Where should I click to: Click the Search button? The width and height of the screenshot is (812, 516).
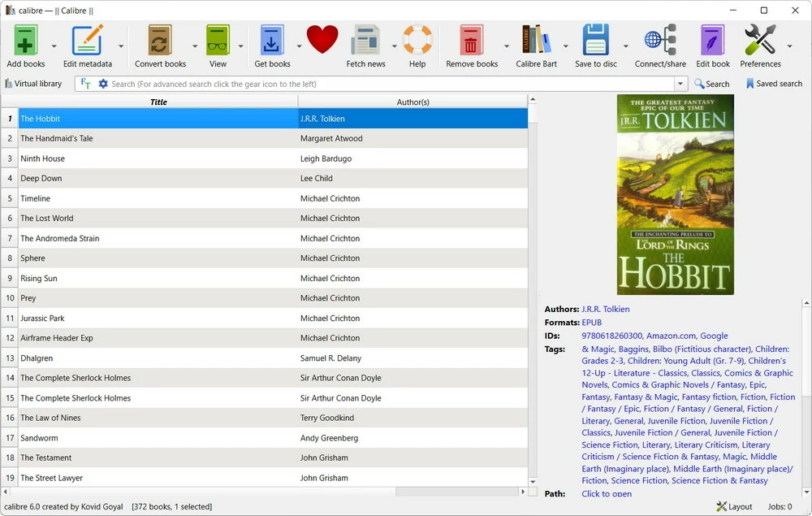pos(711,84)
